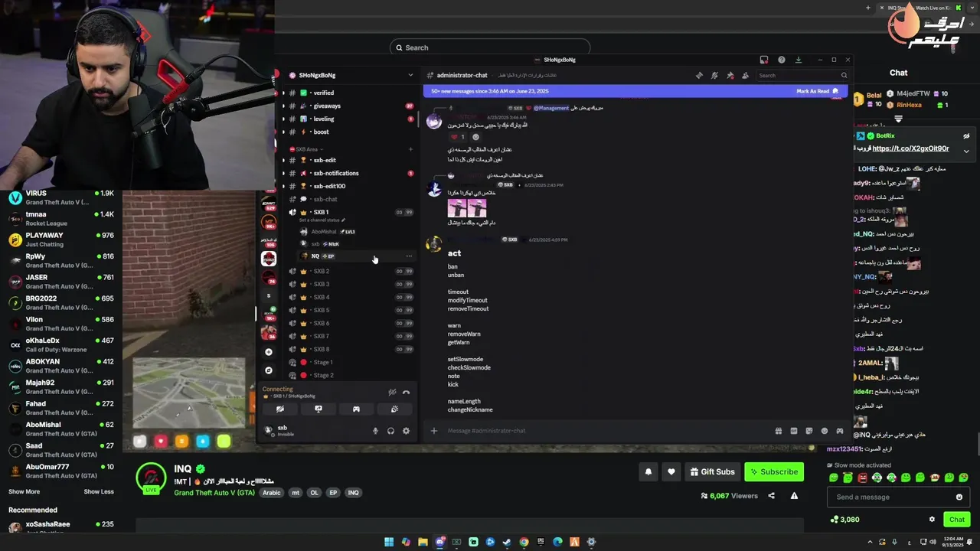Open Discord threads icon in channel header
980x551 pixels.
699,75
